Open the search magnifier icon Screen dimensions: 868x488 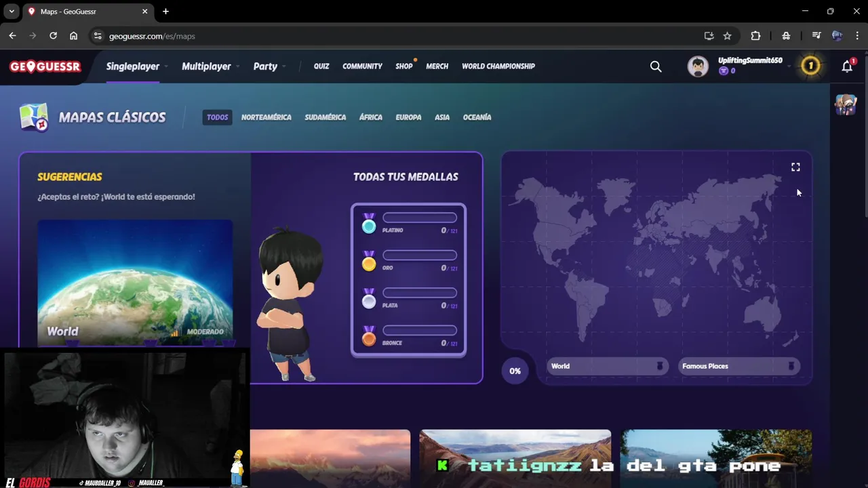pos(656,66)
